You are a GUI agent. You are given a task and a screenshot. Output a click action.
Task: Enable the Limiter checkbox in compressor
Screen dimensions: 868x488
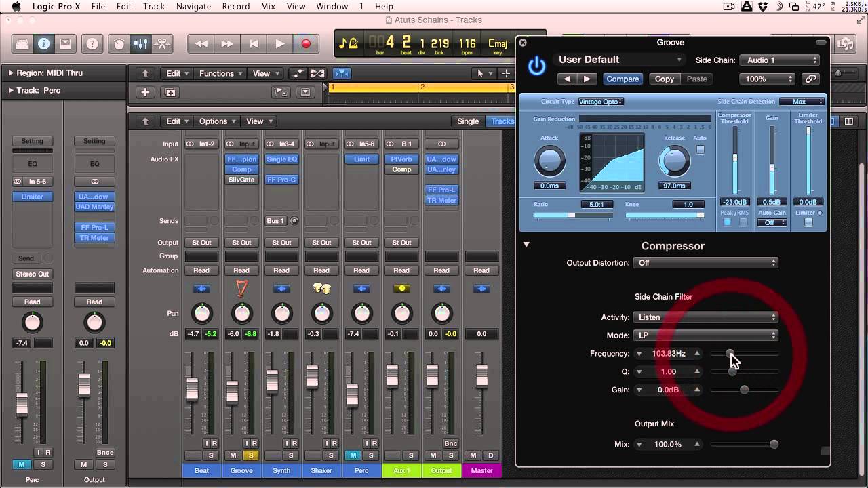[808, 222]
